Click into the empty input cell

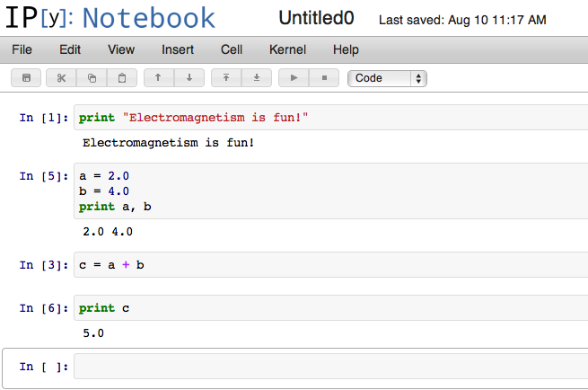click(x=330, y=367)
